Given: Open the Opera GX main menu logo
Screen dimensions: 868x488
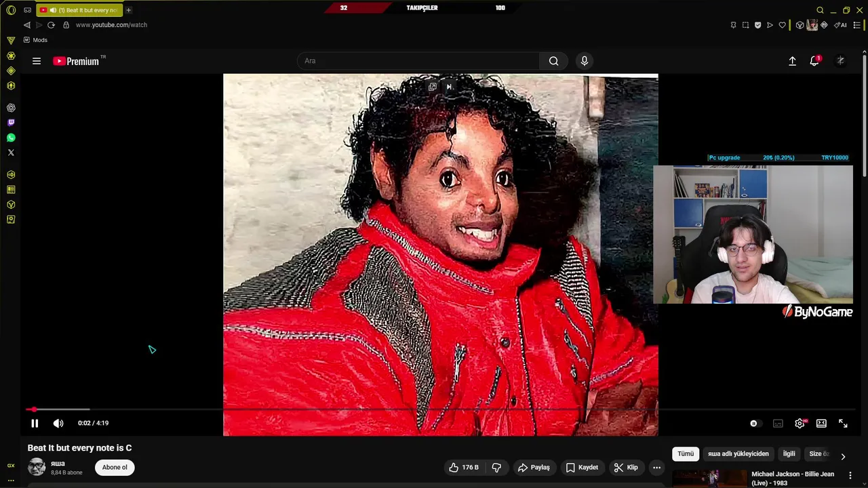Looking at the screenshot, I should click(x=11, y=10).
